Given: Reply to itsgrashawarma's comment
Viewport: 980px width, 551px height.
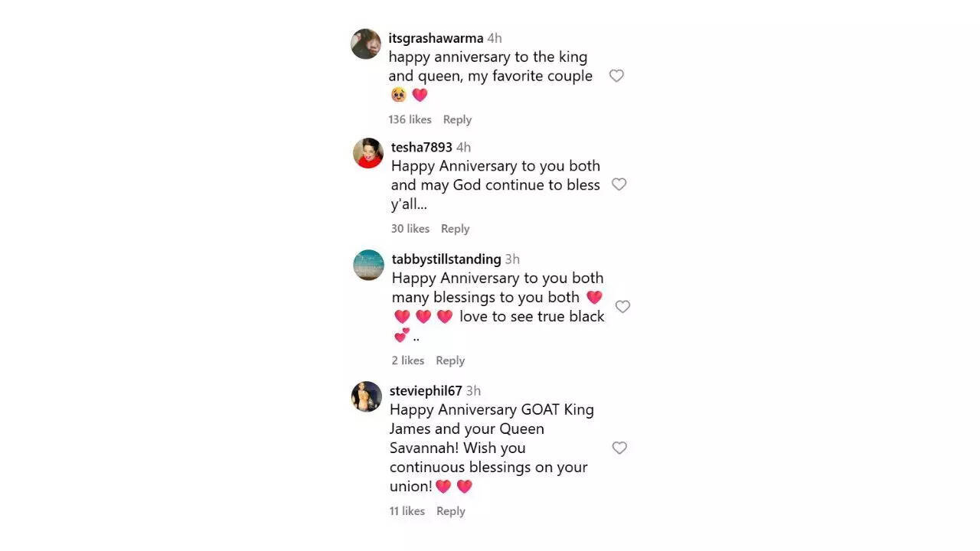Looking at the screenshot, I should [457, 119].
